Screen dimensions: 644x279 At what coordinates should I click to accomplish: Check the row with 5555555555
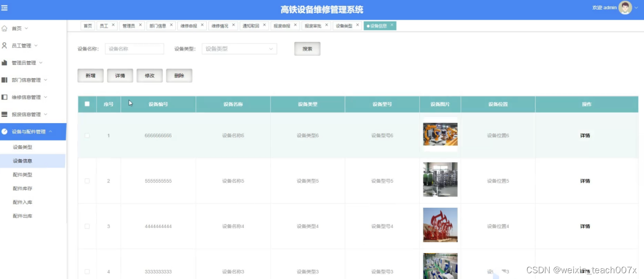87,181
